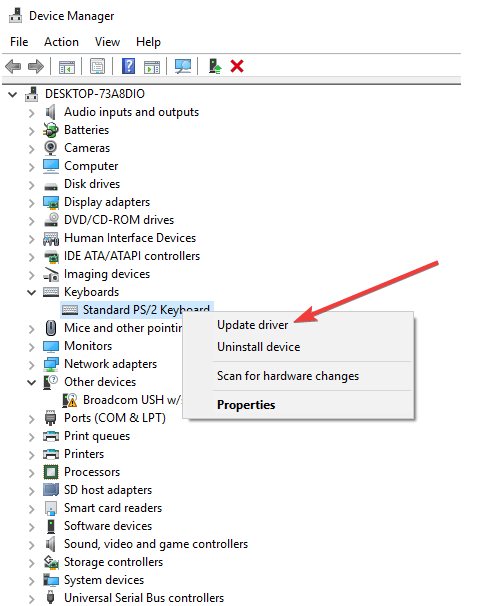Select the Other devices label
The width and height of the screenshot is (480, 606).
click(x=100, y=382)
